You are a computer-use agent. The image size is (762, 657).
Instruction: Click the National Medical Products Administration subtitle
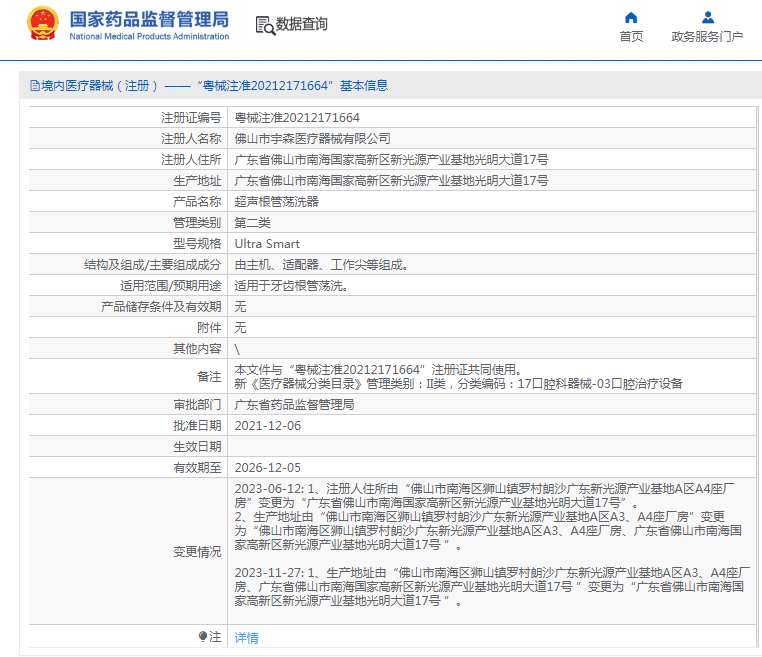pos(149,36)
